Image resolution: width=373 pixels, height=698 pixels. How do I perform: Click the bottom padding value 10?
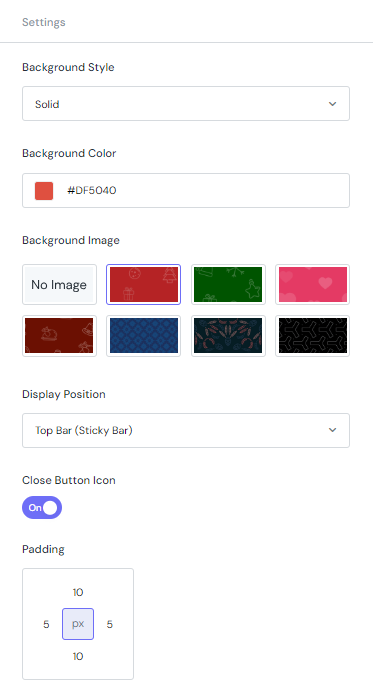[x=78, y=657]
